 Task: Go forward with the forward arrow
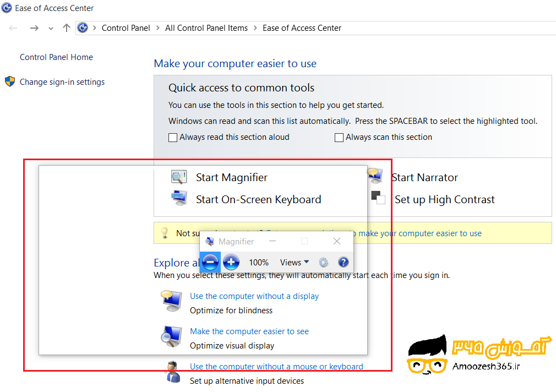click(34, 28)
